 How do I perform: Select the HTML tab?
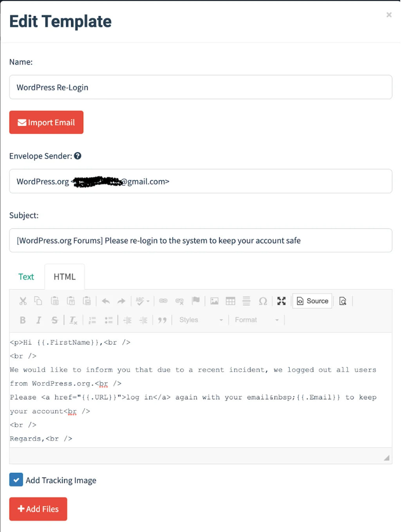coord(65,277)
